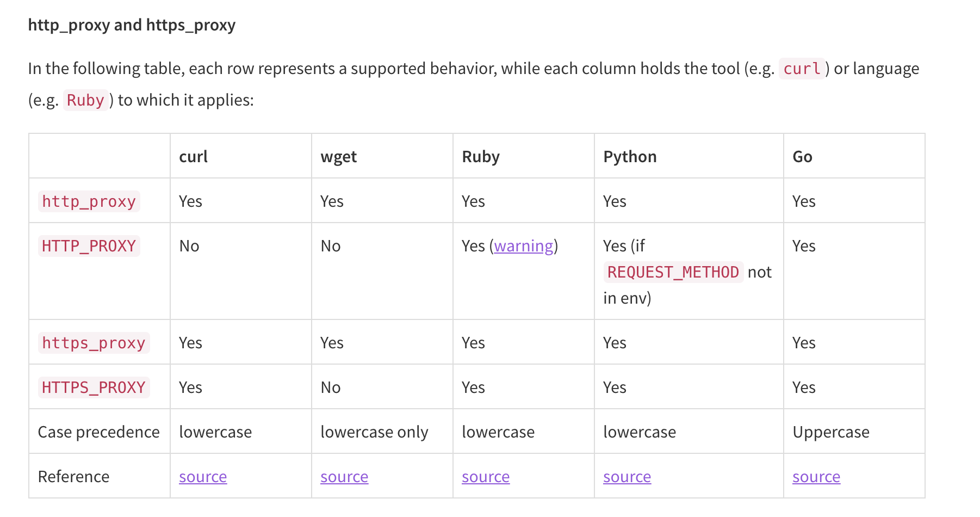Click the uppercase HTTPS_PROXY row label
This screenshot has width=980, height=517.
pyautogui.click(x=94, y=387)
